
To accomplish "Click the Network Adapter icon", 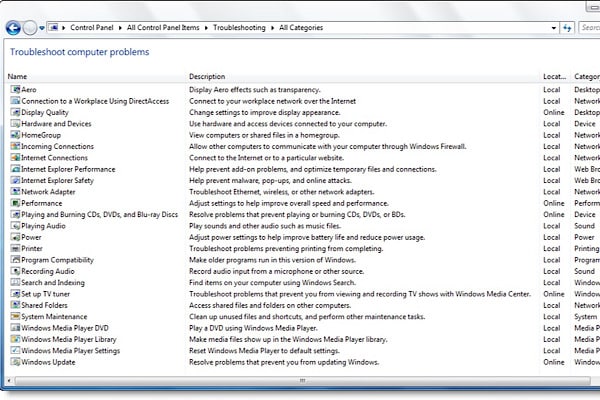I will pos(15,192).
